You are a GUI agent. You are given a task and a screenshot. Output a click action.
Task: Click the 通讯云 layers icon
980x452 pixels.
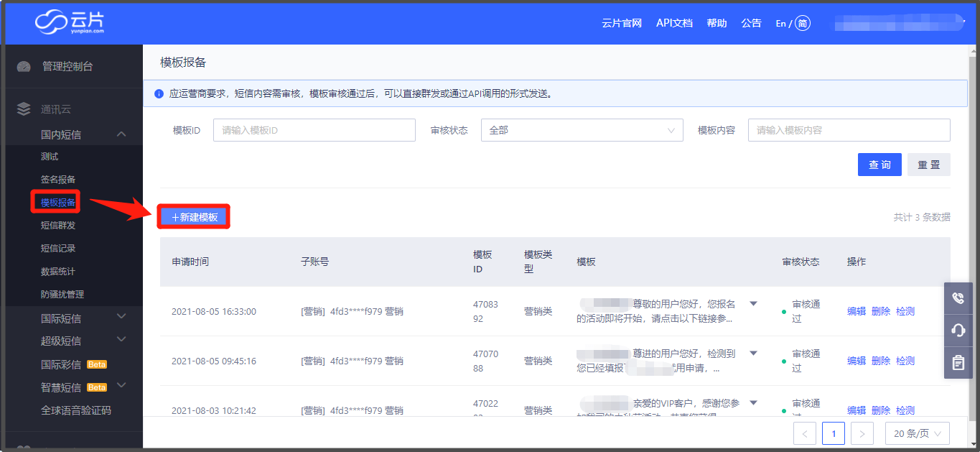pos(24,109)
